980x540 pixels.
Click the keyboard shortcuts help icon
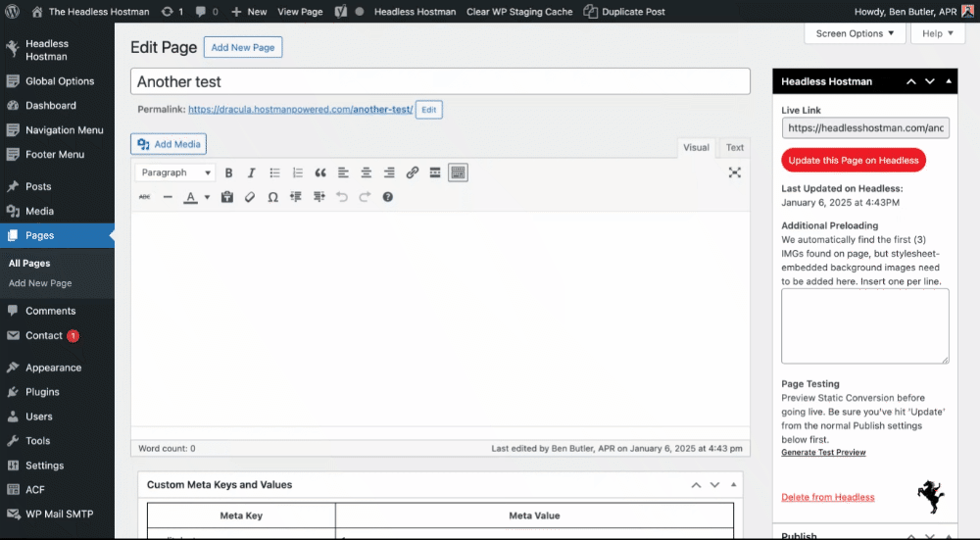click(388, 197)
